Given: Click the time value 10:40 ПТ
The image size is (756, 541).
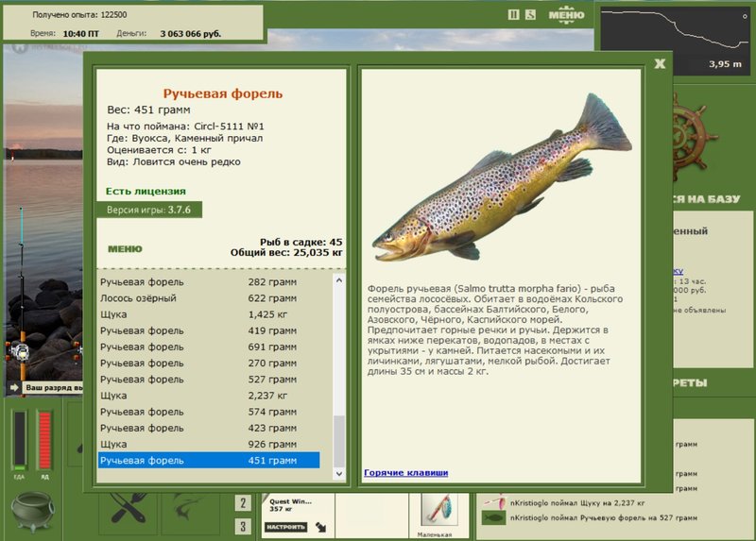Looking at the screenshot, I should (x=80, y=34).
